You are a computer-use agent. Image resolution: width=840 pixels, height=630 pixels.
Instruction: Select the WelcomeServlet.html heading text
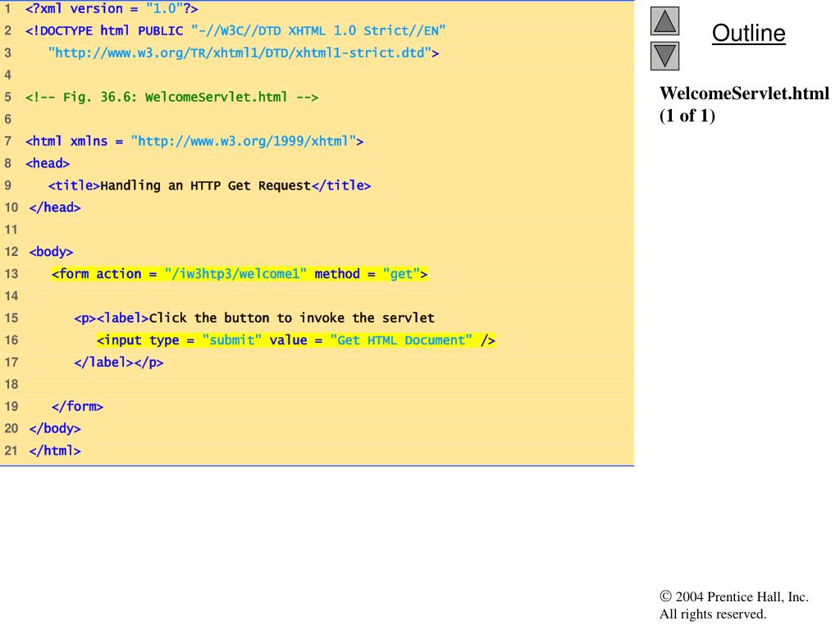coord(744,94)
